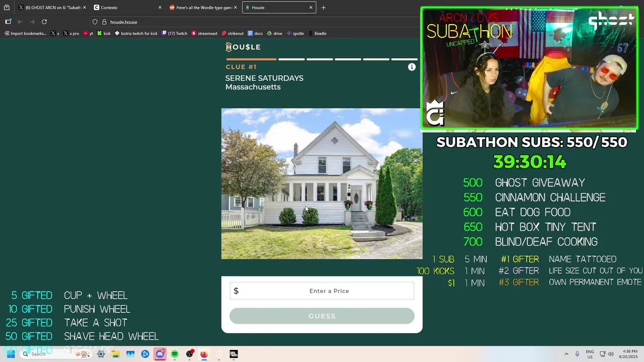Open the tracking protection shield icon
The image size is (644, 362).
pyautogui.click(x=95, y=22)
